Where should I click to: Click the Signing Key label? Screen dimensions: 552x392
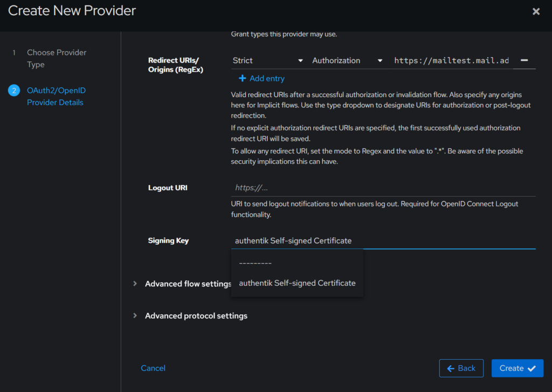168,240
